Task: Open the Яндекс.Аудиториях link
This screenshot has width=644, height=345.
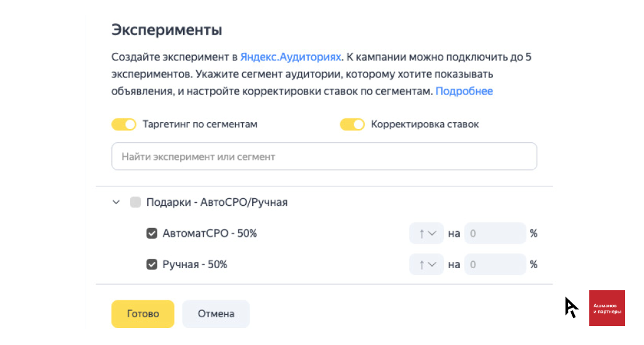Action: click(291, 57)
